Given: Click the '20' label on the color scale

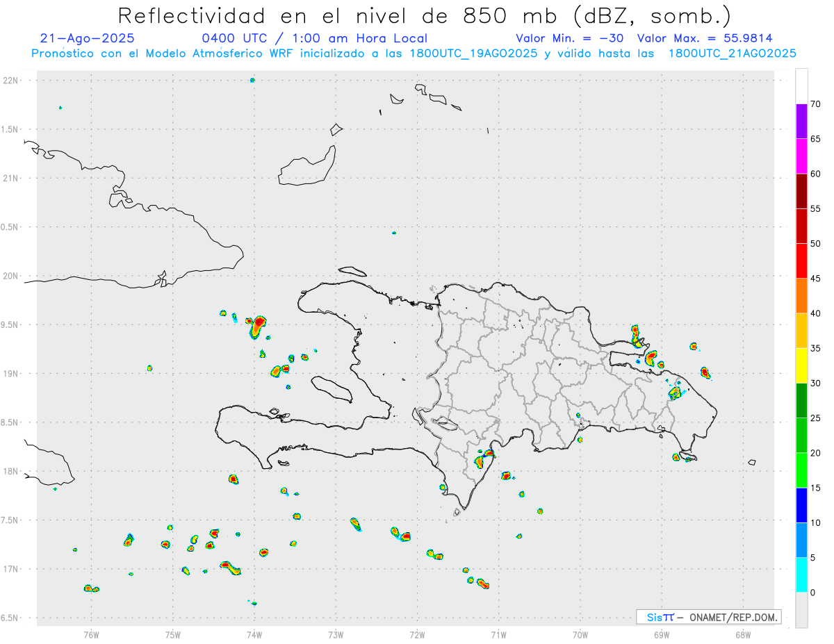Looking at the screenshot, I should click(x=815, y=453).
